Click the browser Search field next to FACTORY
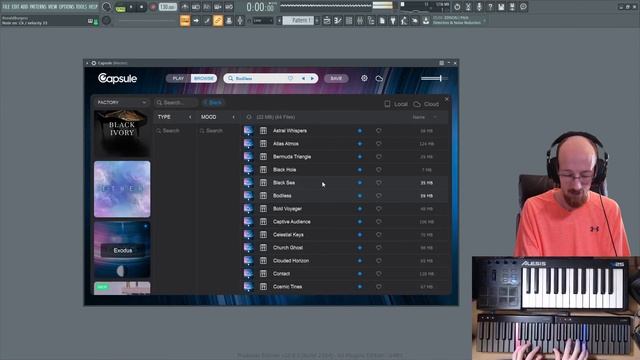Screen dimensions: 640x360 176,102
